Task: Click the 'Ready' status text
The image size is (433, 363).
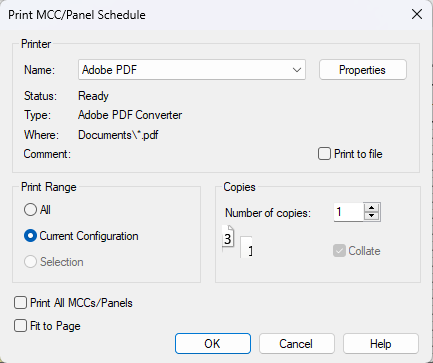Action: [x=93, y=96]
